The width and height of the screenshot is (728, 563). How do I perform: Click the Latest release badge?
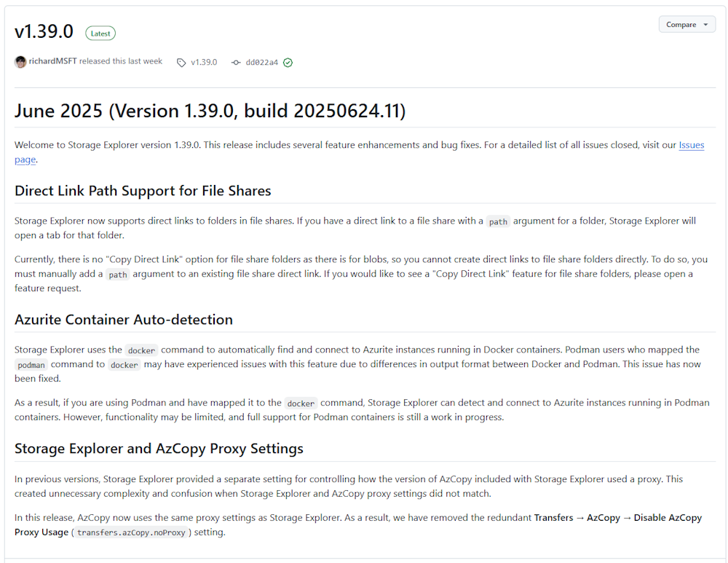coord(100,34)
